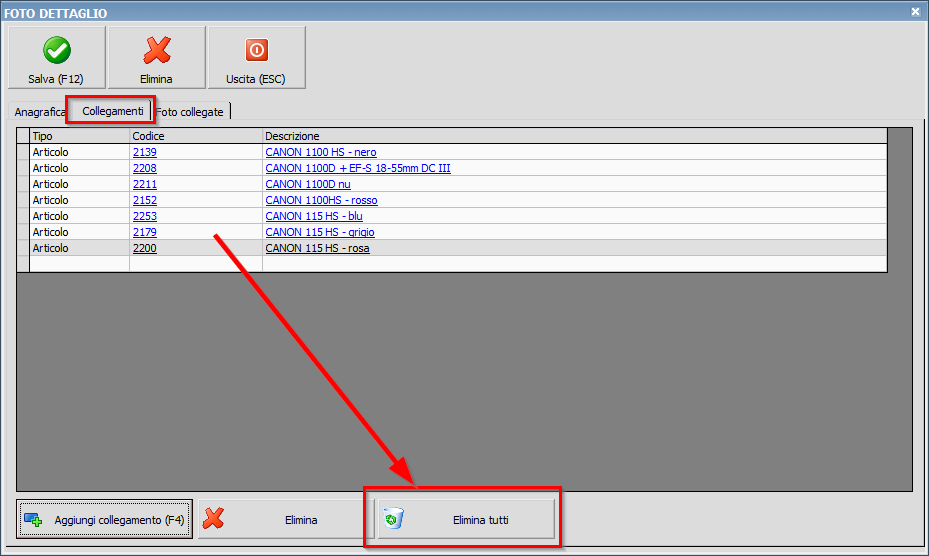Click the Descrizione column header
929x556 pixels.
tap(575, 136)
